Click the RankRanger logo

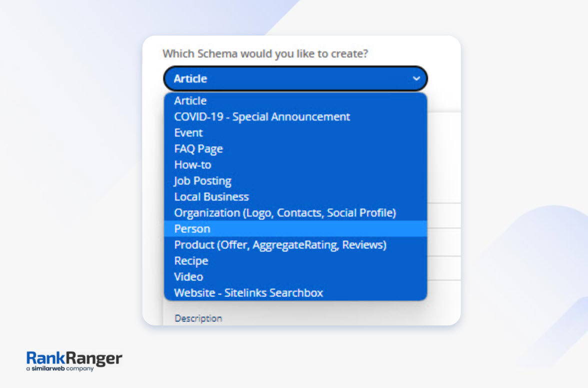(x=74, y=358)
